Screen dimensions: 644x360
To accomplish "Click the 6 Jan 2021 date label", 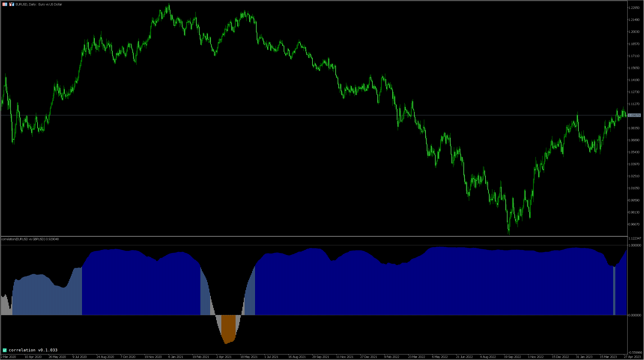I will [176, 357].
